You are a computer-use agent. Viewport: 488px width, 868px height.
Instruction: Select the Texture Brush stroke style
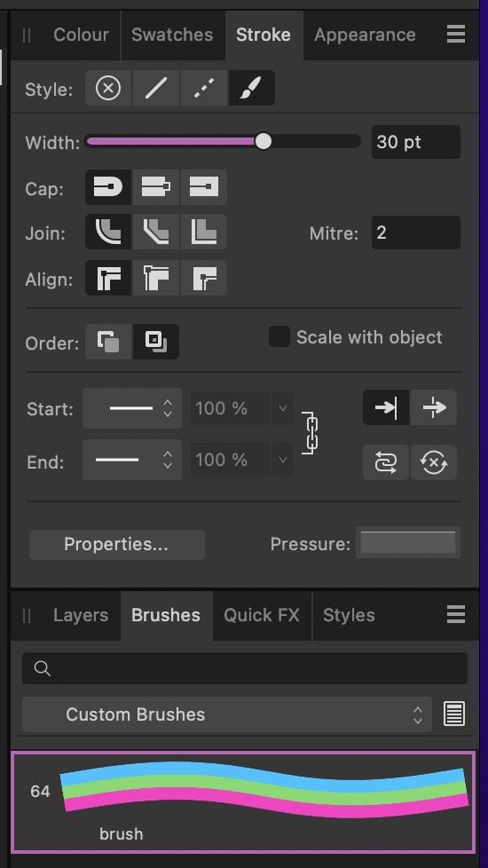[x=251, y=88]
